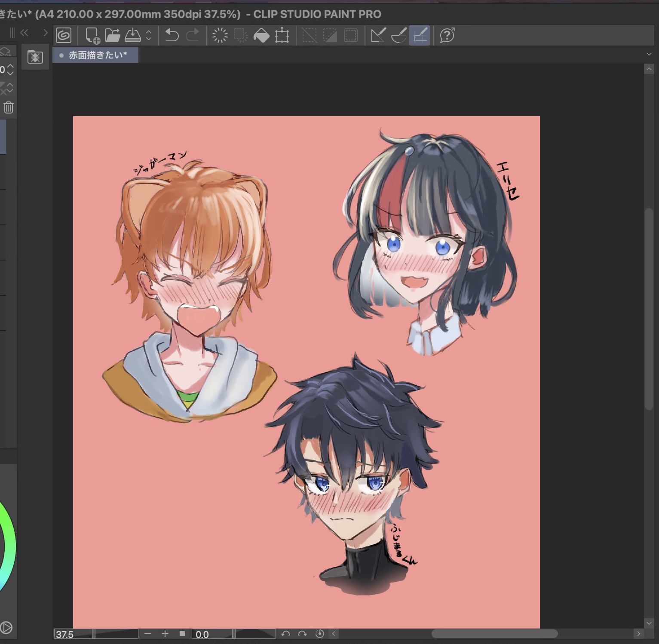This screenshot has width=659, height=644.
Task: Zoom in using the plus button
Action: point(165,634)
